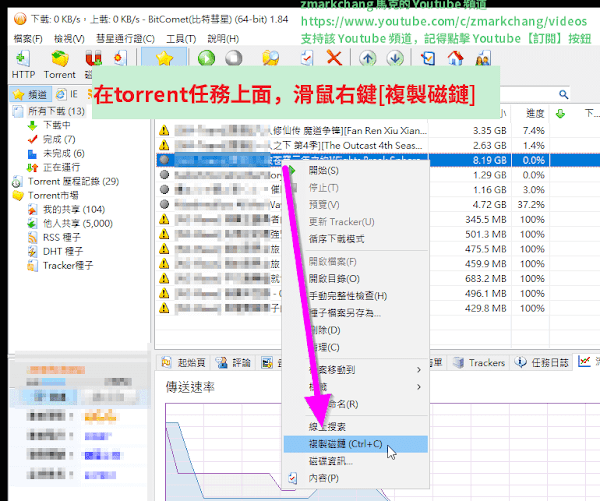Click the green Start task button
Viewport: 600px width, 501px height.
206,59
